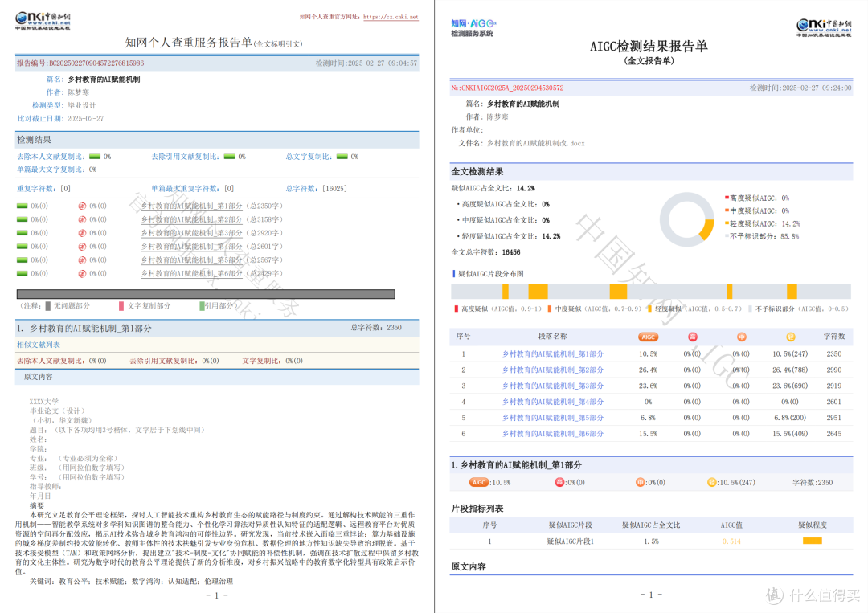Click the 疑似AIGC片段1 cell

(570, 541)
